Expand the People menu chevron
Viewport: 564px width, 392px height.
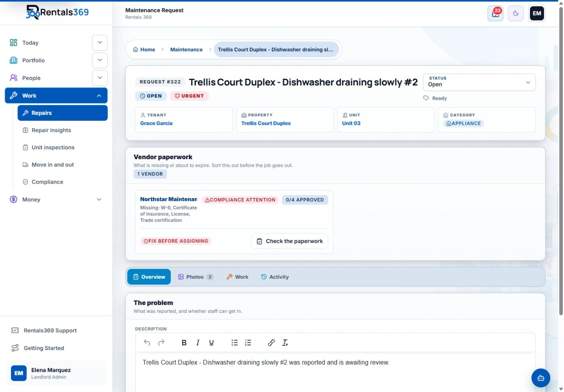[100, 78]
